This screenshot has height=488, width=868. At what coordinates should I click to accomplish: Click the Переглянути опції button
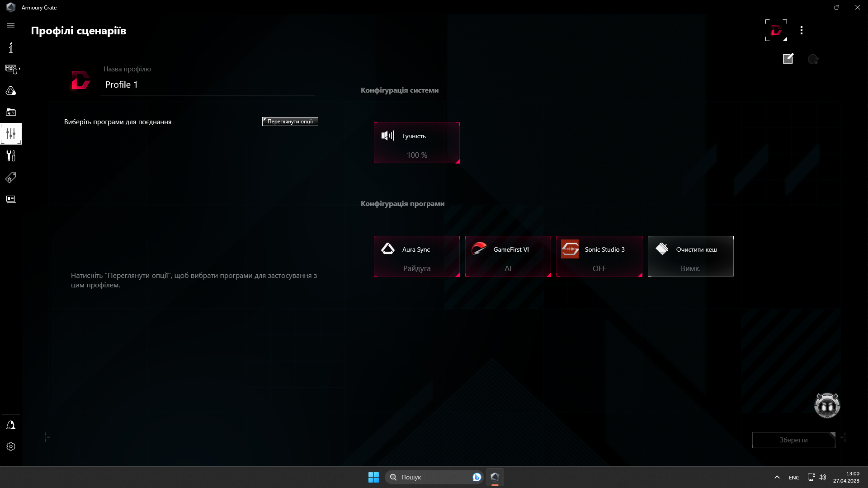[290, 122]
